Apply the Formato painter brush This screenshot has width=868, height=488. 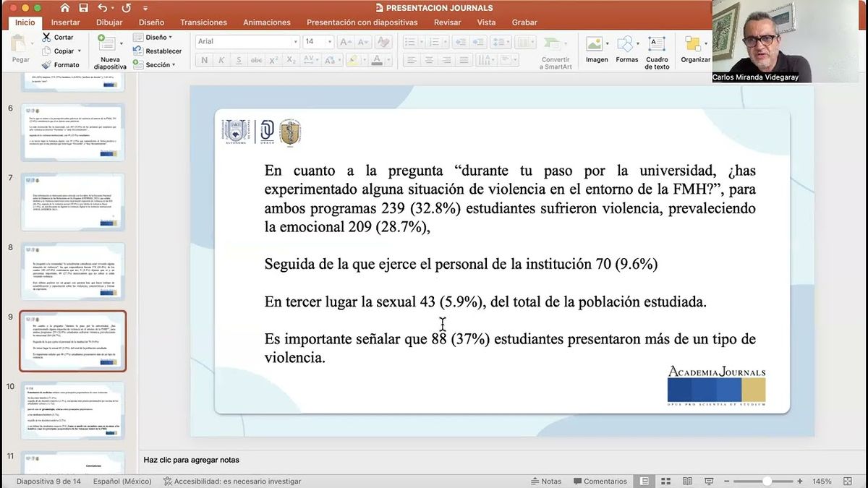pyautogui.click(x=61, y=65)
